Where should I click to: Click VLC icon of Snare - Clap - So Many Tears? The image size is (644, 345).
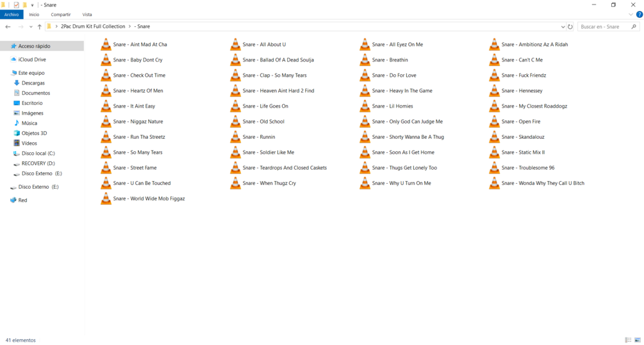pos(235,75)
